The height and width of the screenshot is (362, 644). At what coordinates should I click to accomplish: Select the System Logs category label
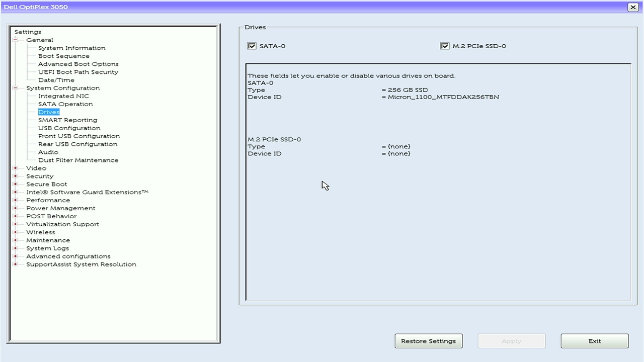[48, 248]
